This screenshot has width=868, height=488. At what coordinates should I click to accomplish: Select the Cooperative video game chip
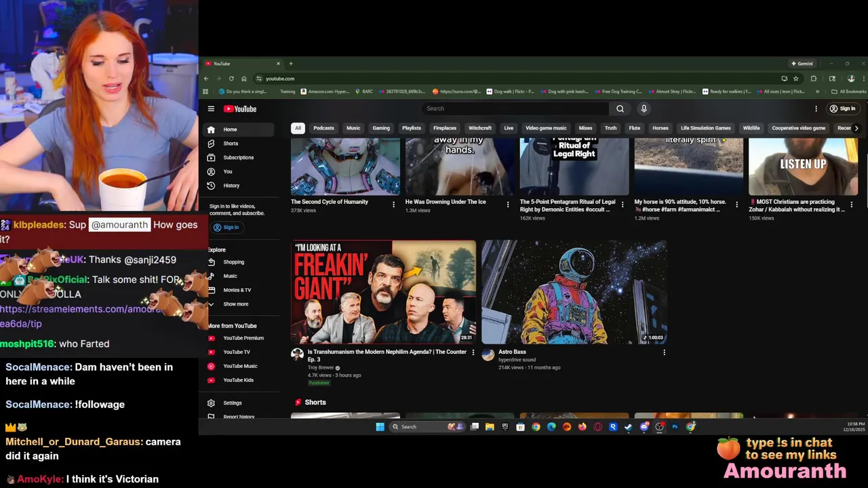pos(799,128)
